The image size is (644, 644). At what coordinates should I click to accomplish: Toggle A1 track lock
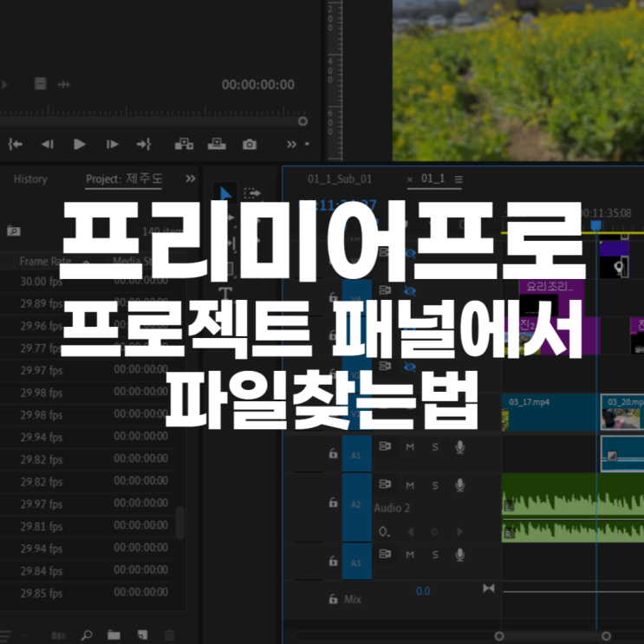[x=333, y=453]
